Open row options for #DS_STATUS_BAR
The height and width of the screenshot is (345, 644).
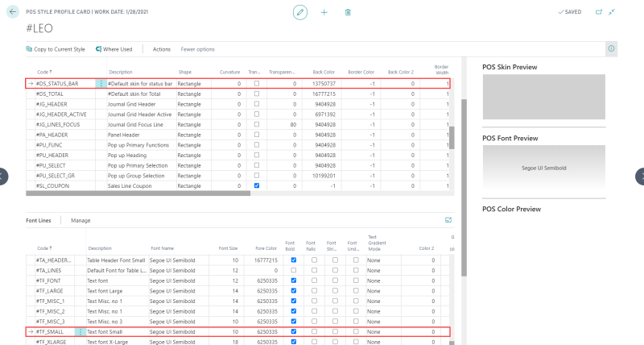coord(101,83)
